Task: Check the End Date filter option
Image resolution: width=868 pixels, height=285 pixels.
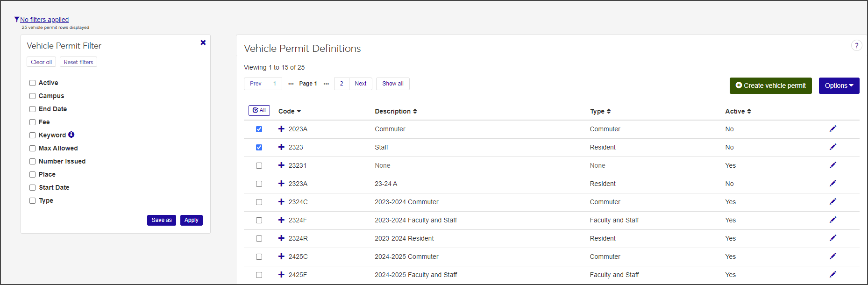Action: coord(33,109)
